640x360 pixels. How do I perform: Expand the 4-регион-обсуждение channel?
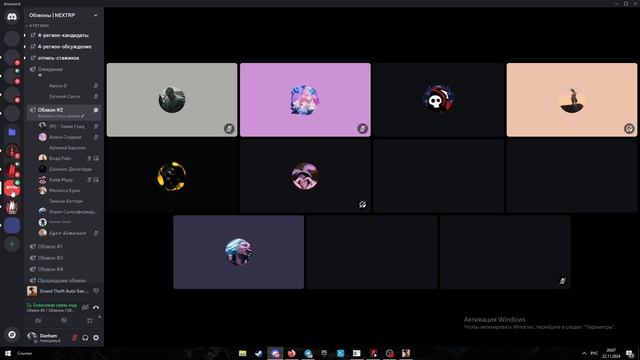(x=64, y=47)
